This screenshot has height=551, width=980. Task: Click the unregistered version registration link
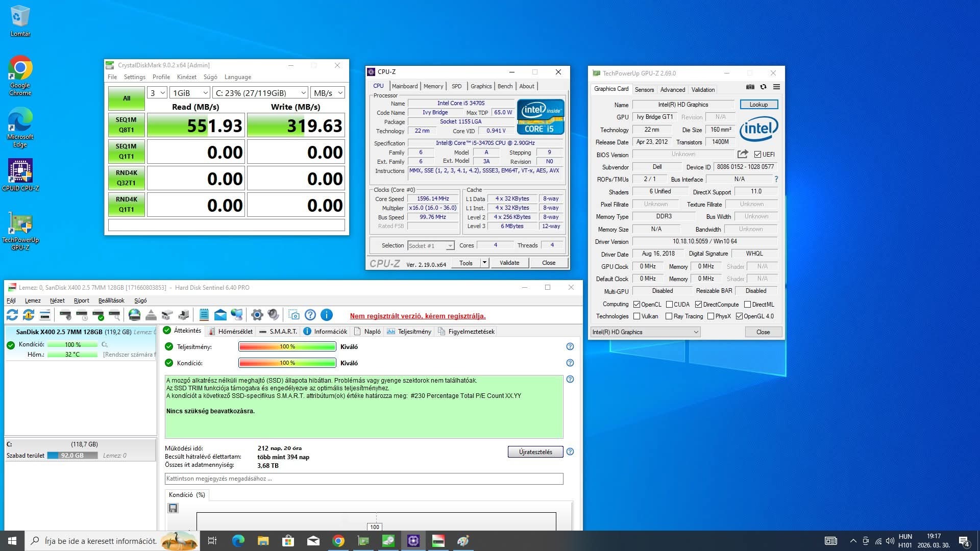click(x=418, y=316)
